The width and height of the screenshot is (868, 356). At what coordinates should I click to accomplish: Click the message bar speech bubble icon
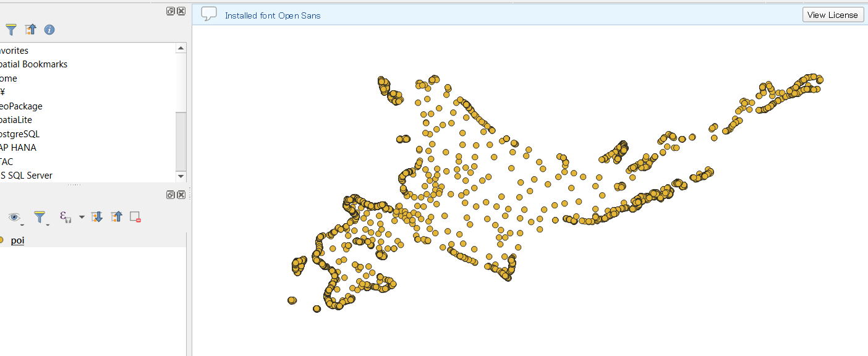pyautogui.click(x=209, y=14)
